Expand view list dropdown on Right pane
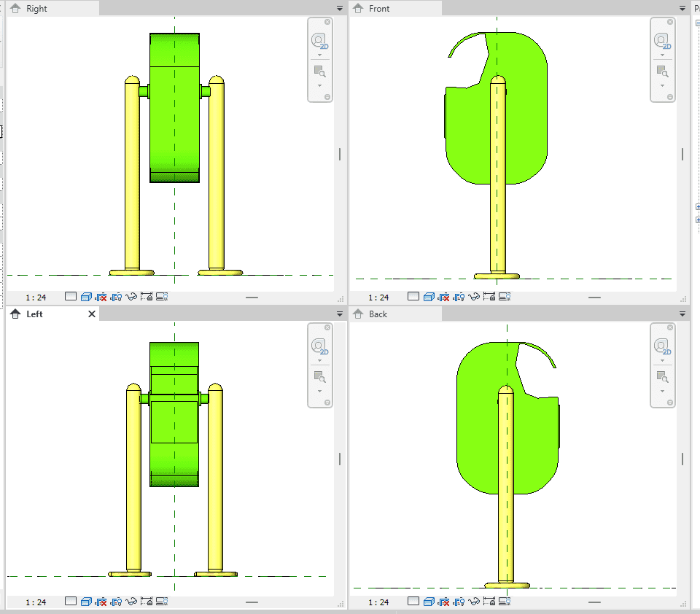Screen dimensions: 700x614 339,8
